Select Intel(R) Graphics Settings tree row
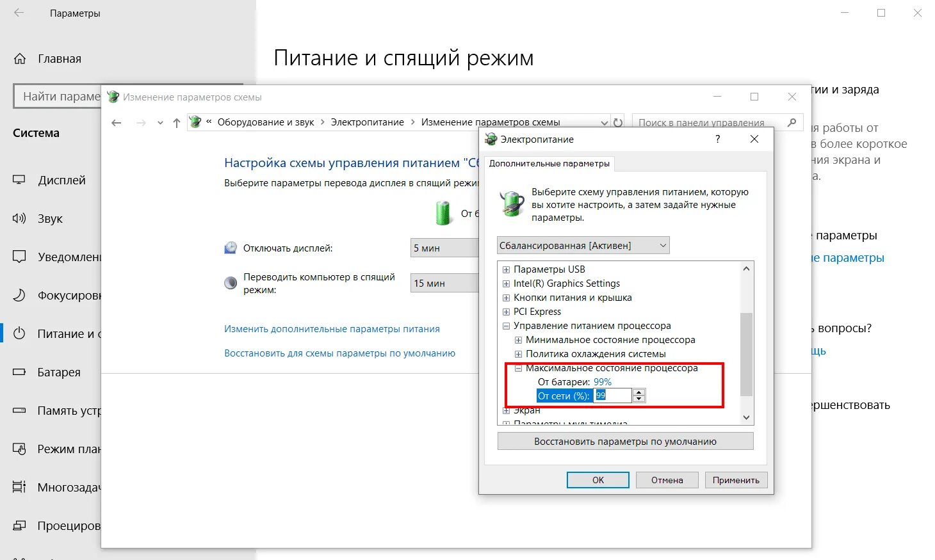Screen dimensions: 935x560 click(567, 284)
